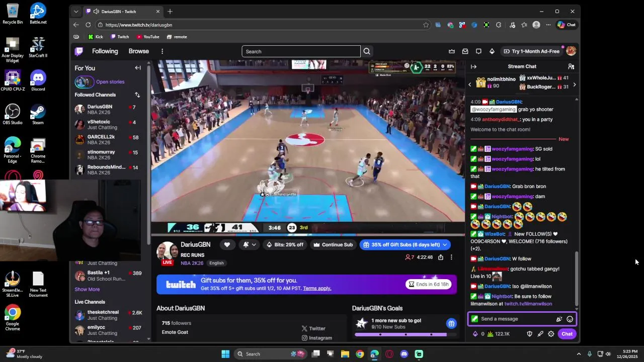Open Copilot Chat button in browser
Image resolution: width=644 pixels, height=362 pixels.
click(567, 25)
